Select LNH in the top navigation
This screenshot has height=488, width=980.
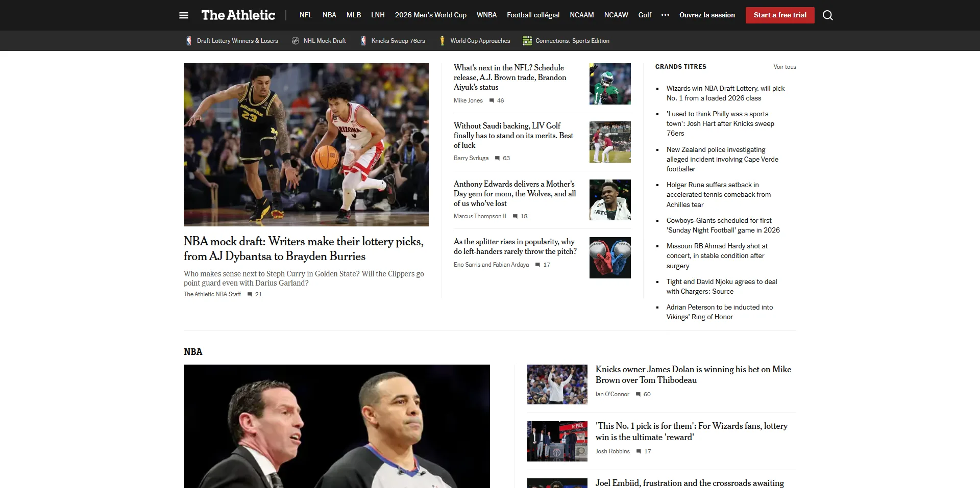coord(378,15)
